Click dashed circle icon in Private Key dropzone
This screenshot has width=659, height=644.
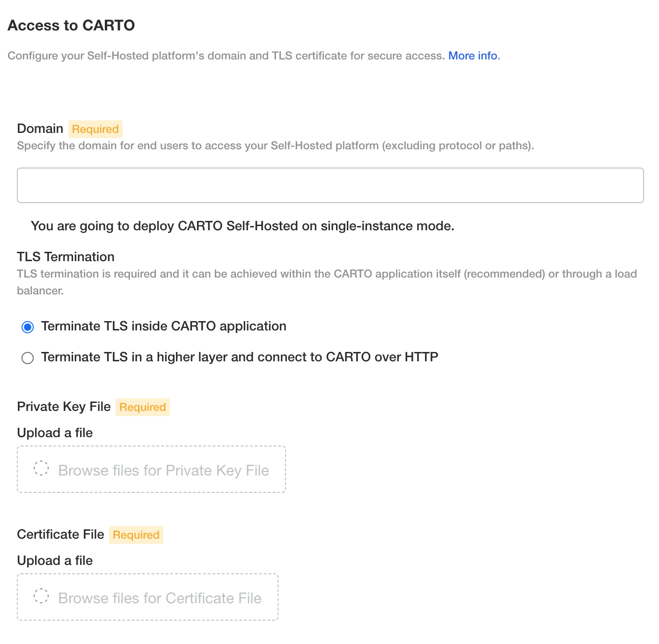point(41,468)
